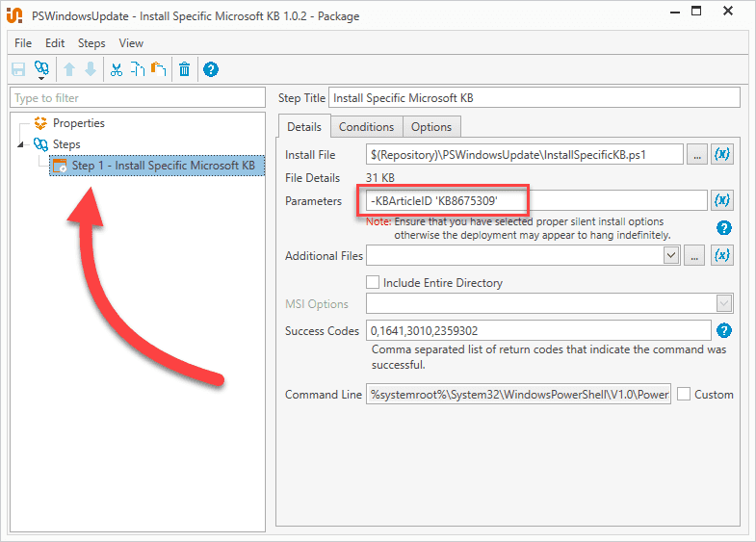Screen dimensions: 756x542
Task: Click the variable button beside Install File
Action: pyautogui.click(x=721, y=155)
